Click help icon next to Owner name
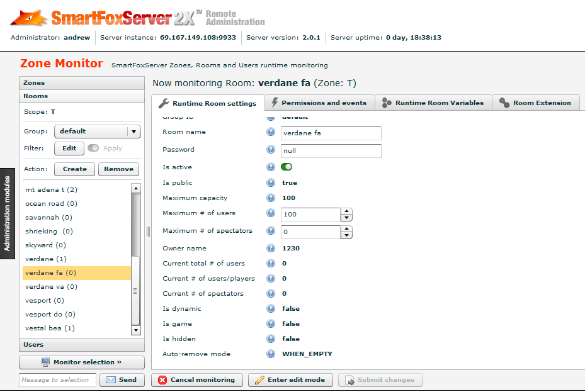This screenshot has height=392, width=585. point(271,249)
